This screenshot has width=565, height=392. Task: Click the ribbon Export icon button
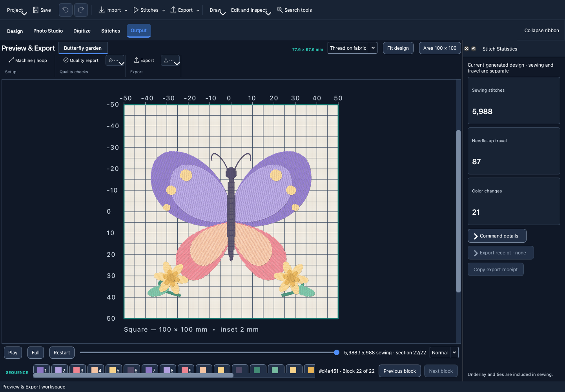pos(144,60)
